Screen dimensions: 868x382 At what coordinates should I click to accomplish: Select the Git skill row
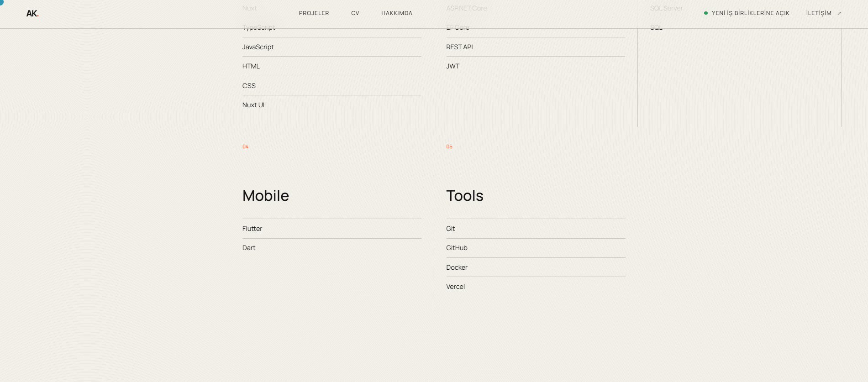tap(536, 229)
